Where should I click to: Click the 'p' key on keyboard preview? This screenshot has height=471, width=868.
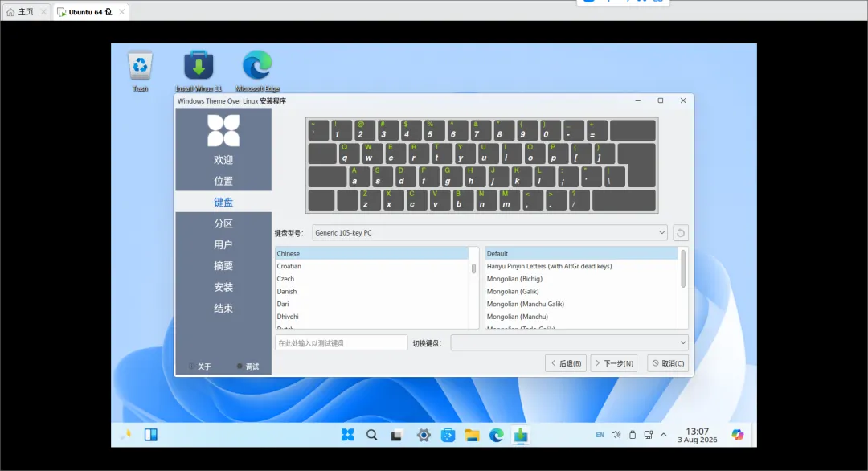tap(559, 154)
